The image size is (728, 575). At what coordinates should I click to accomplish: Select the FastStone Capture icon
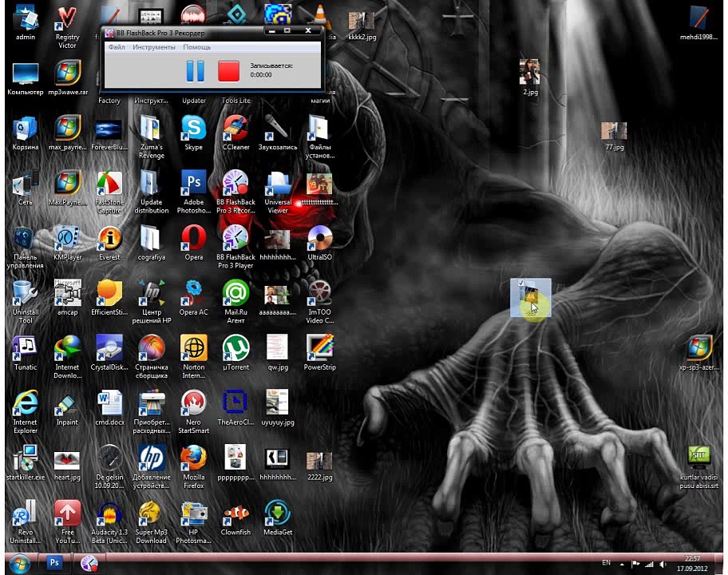click(x=109, y=192)
